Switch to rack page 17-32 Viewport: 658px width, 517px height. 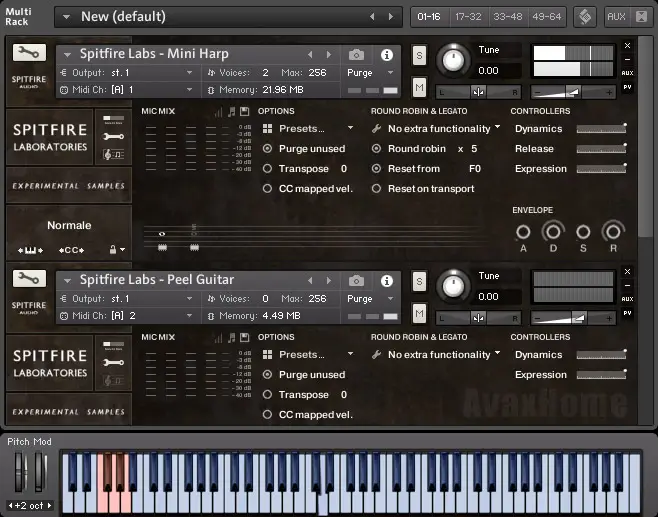(x=468, y=17)
